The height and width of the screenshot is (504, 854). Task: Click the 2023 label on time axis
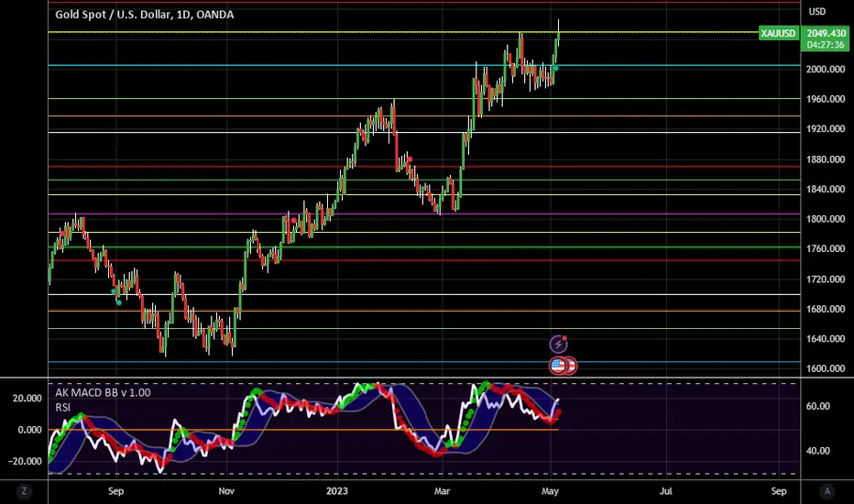coord(336,491)
